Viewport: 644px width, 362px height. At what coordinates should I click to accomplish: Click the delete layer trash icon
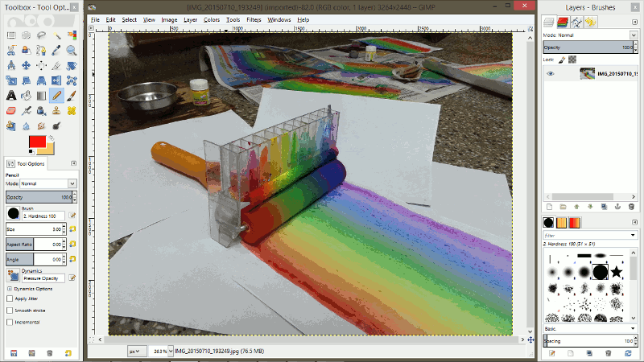(x=631, y=207)
